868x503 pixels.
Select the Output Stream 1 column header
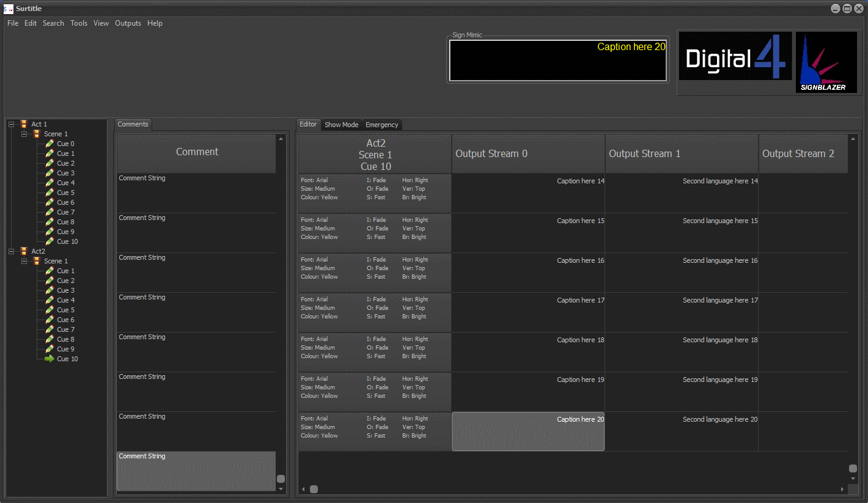pos(682,154)
